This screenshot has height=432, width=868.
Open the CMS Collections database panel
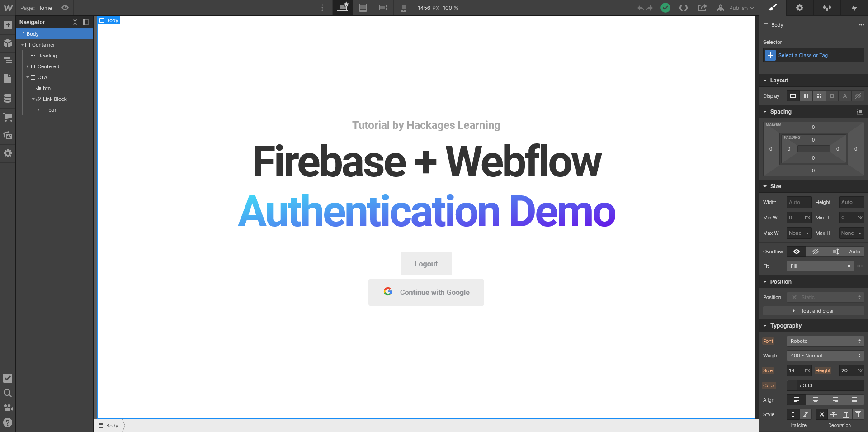tap(8, 98)
